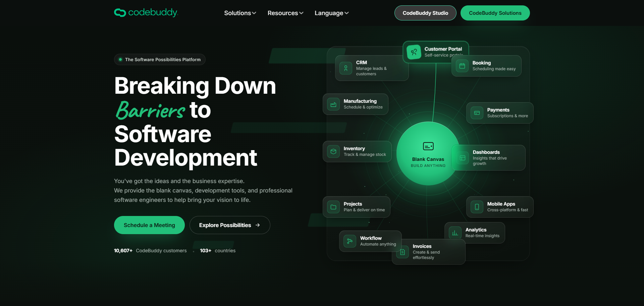Screen dimensions: 644x306
Task: Click the CRM card title
Action: pos(361,62)
